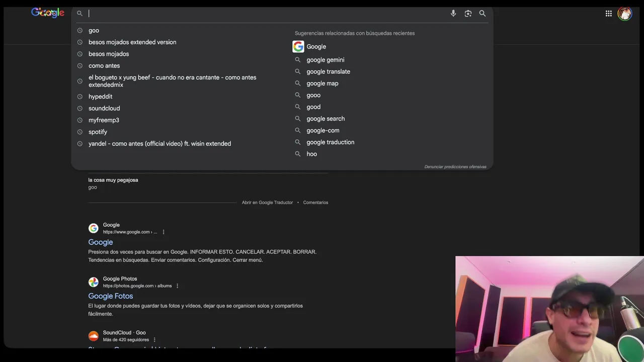Click the webcam video overlay thumbnail
The height and width of the screenshot is (362, 644).
[x=549, y=309]
